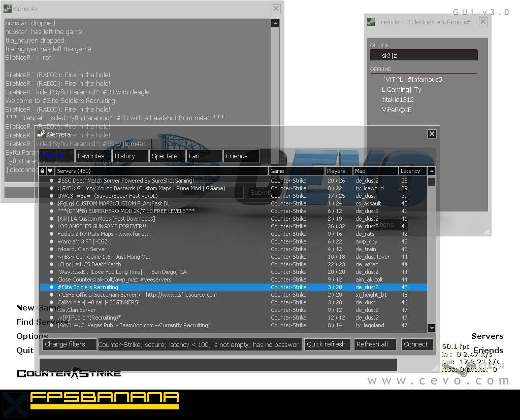The width and height of the screenshot is (520, 420).
Task: Click shield icon of h4zard. Clan Server
Action: pyautogui.click(x=51, y=249)
